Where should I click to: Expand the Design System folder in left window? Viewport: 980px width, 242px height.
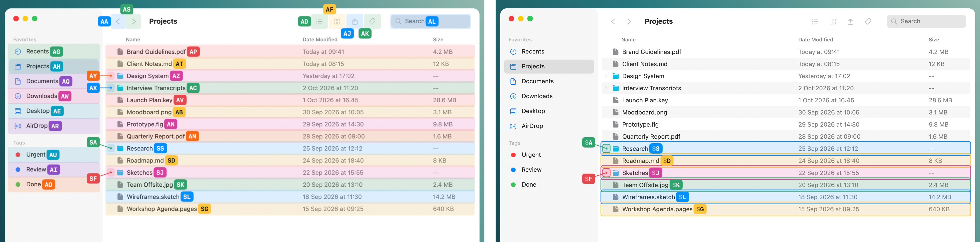[111, 76]
